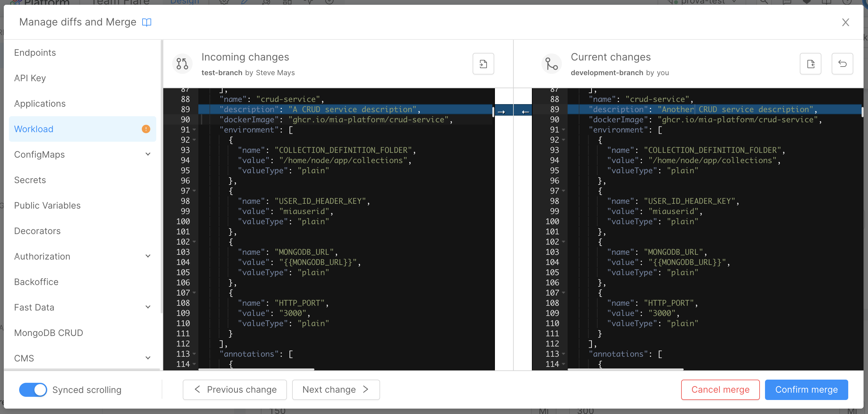Expand the Authorization section
Image resolution: width=868 pixels, height=414 pixels.
pyautogui.click(x=148, y=256)
